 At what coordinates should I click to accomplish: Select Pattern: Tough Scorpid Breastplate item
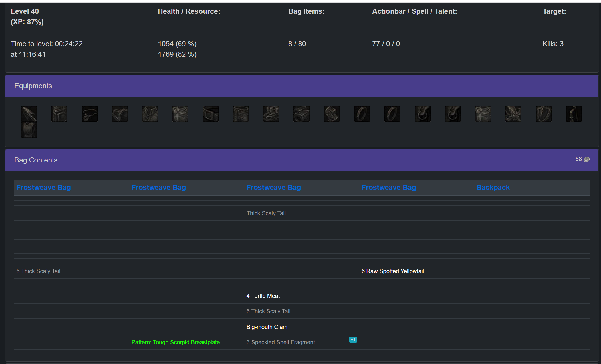point(175,342)
